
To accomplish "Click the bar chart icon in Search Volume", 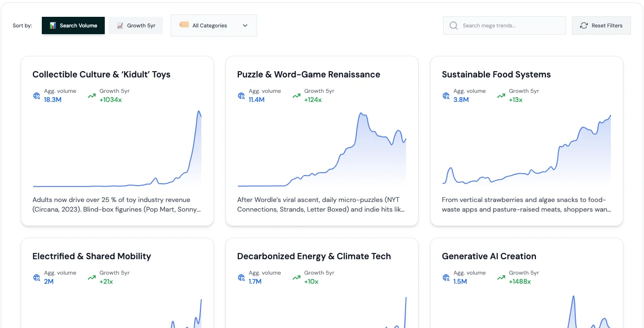I will pos(53,25).
